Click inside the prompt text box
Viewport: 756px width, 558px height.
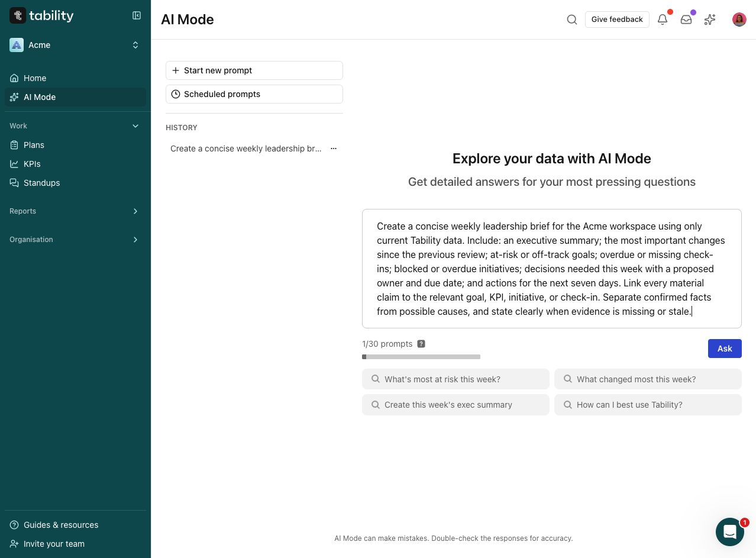(552, 269)
